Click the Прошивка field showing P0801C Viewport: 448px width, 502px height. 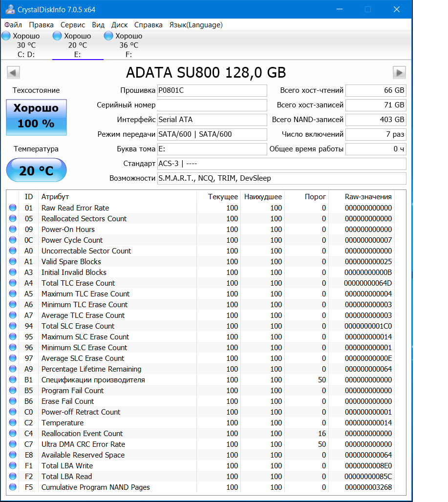point(212,90)
